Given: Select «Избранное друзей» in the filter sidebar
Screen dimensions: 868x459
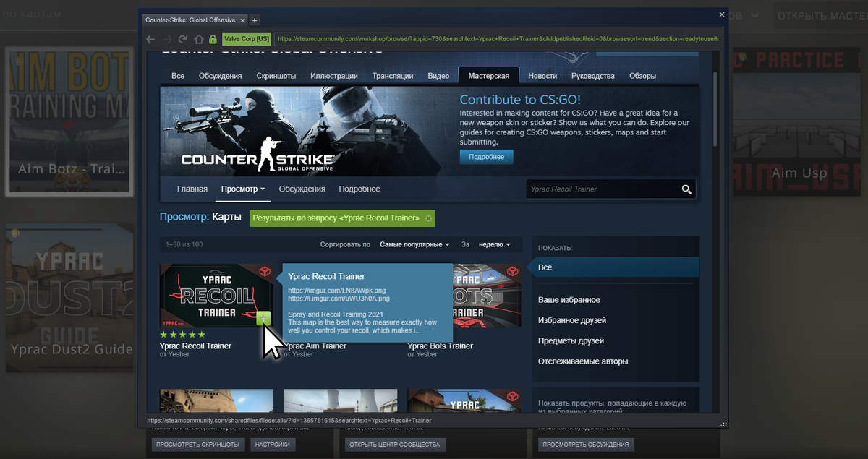Looking at the screenshot, I should [x=574, y=319].
